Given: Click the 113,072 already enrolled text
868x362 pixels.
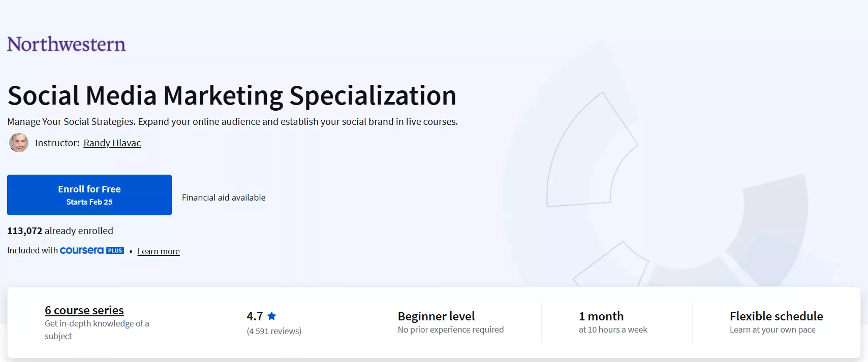Looking at the screenshot, I should (x=60, y=231).
